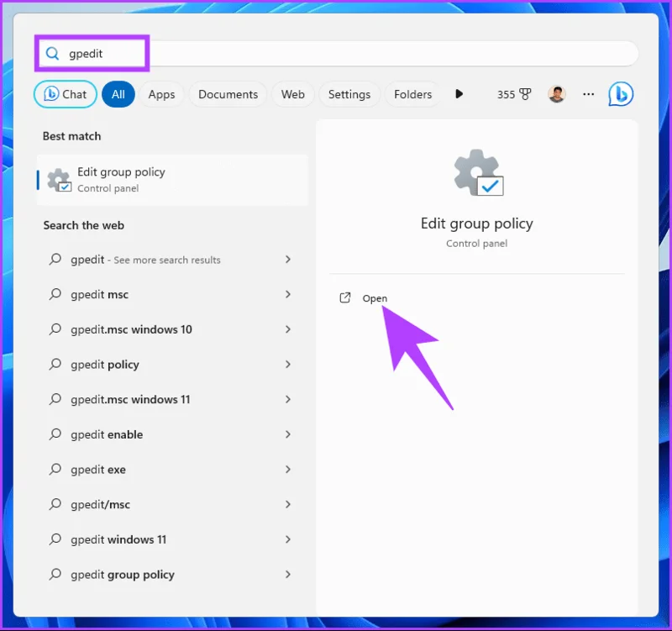The height and width of the screenshot is (631, 672).
Task: Select 'gpedit/msc' web suggestion
Action: click(171, 504)
